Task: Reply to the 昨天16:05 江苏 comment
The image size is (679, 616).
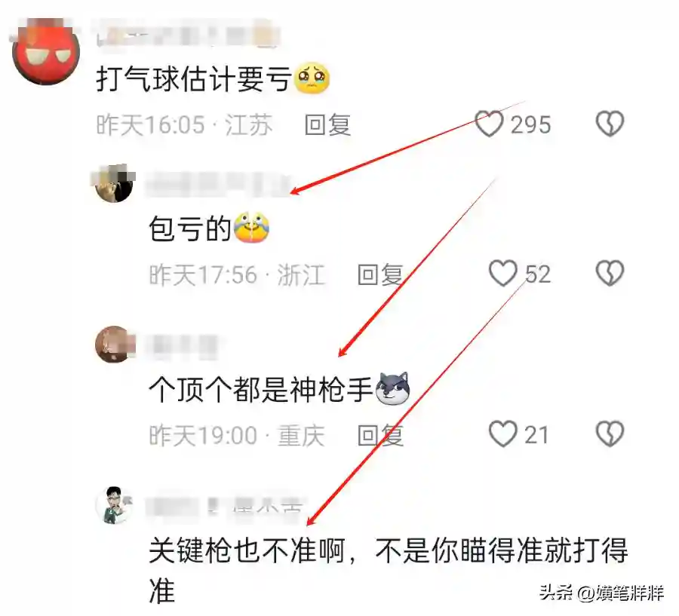Action: tap(327, 125)
